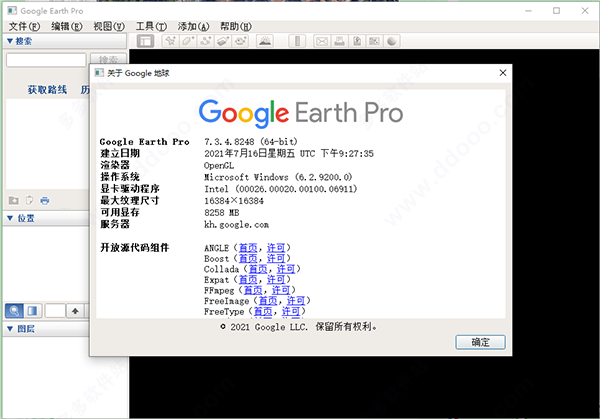600x419 pixels.
Task: Open the FreeType 许可 link
Action: (291, 311)
